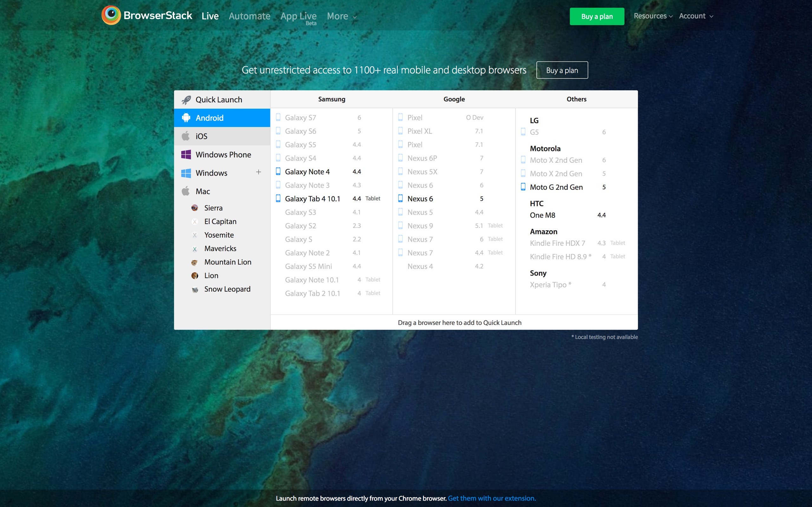
Task: Click the Windows Phone purple logo icon
Action: [186, 155]
